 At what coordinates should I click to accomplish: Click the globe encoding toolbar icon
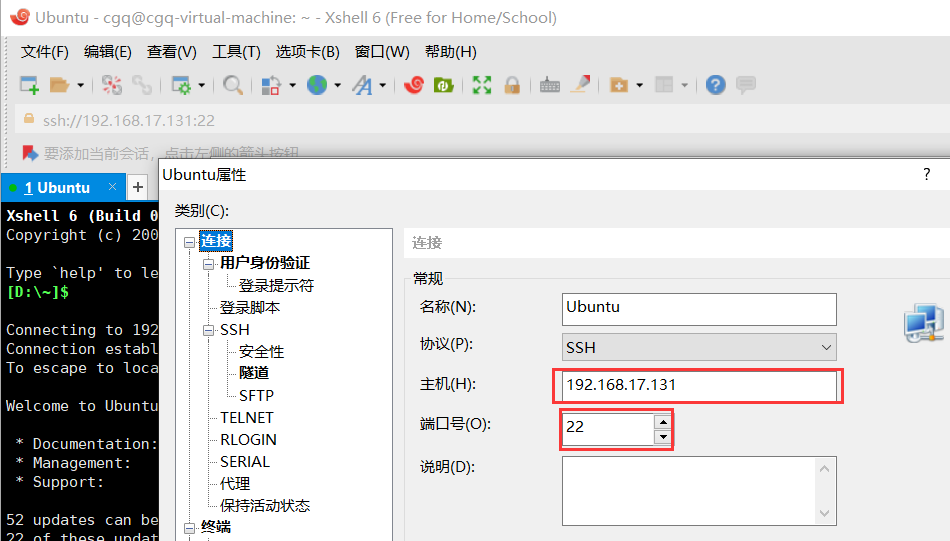(x=316, y=85)
